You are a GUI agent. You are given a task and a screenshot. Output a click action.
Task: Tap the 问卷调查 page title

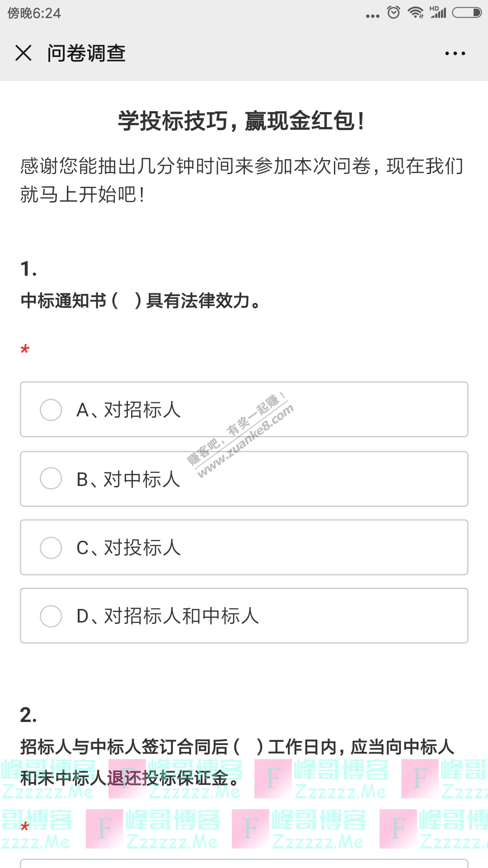click(x=86, y=53)
